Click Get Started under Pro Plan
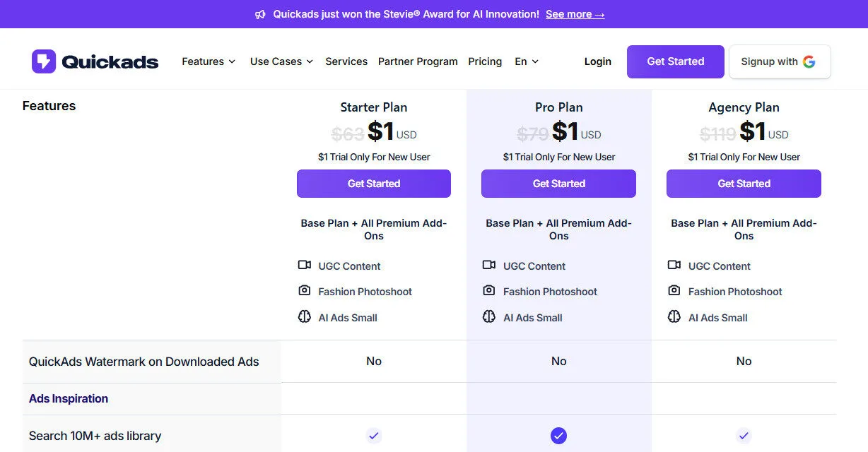 pyautogui.click(x=558, y=184)
